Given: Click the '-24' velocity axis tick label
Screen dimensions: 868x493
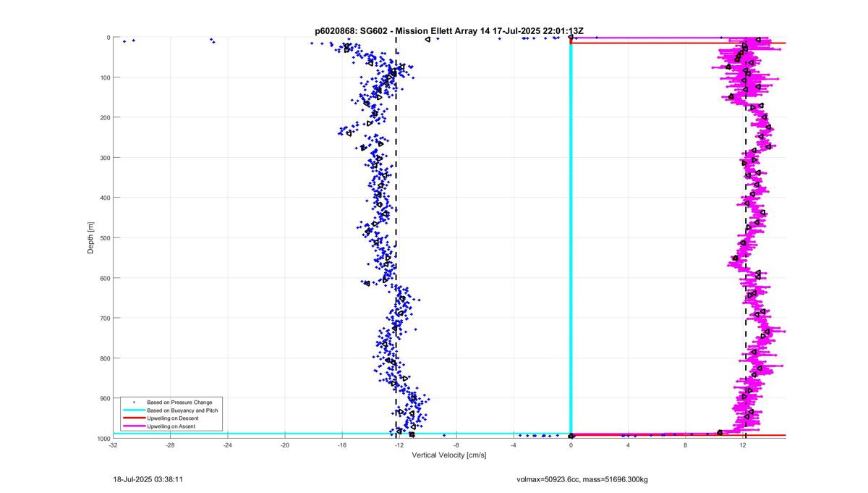Looking at the screenshot, I should coord(227,445).
